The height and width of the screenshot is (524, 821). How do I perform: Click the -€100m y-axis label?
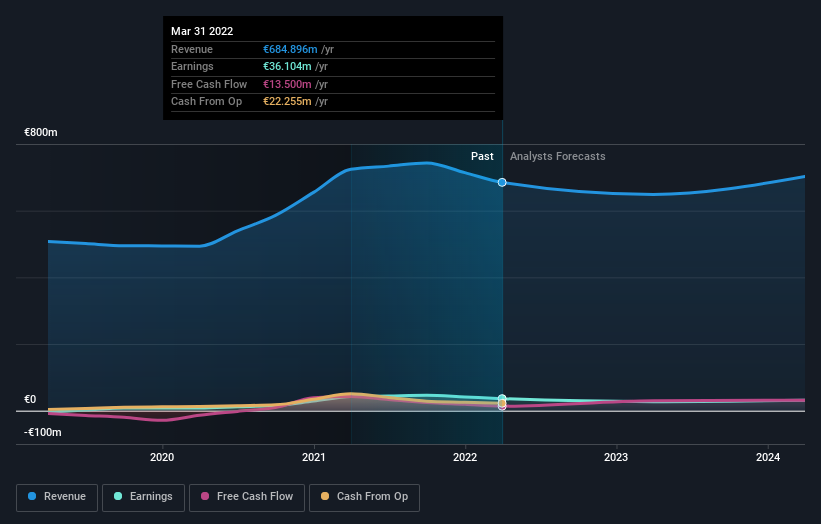pos(42,432)
